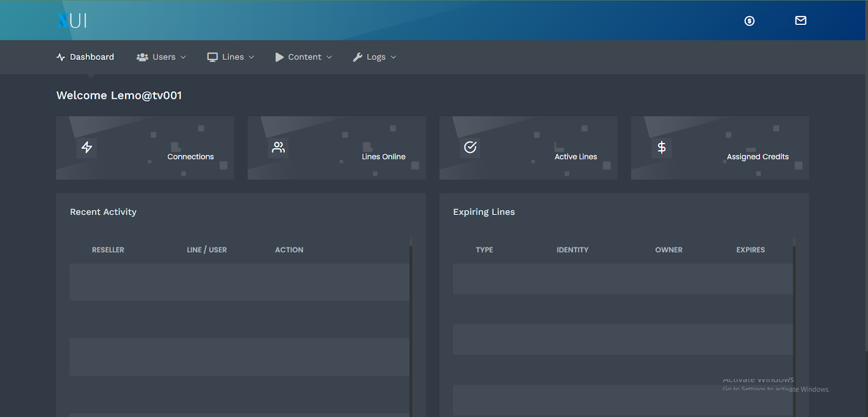Click the Content play icon
The width and height of the screenshot is (868, 417).
pyautogui.click(x=279, y=57)
